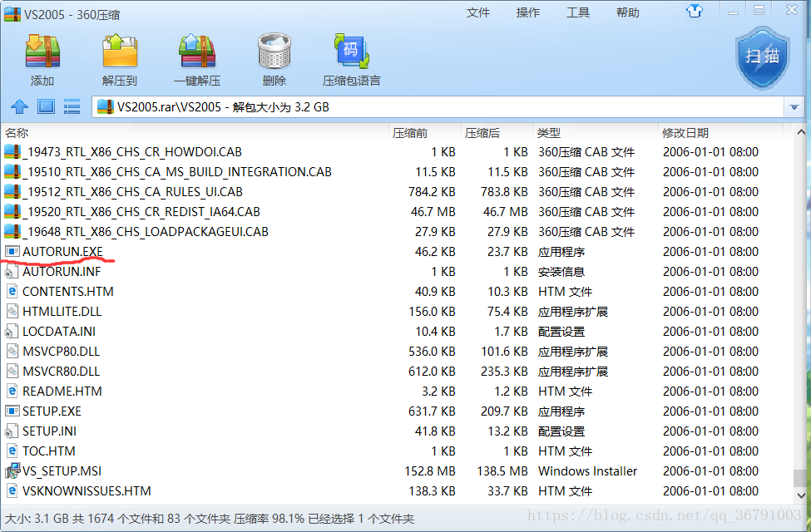Click icon of _19473_RTL_X86_CHS_CR_HOWDOI.CAB
This screenshot has height=532, width=811.
pos(12,151)
